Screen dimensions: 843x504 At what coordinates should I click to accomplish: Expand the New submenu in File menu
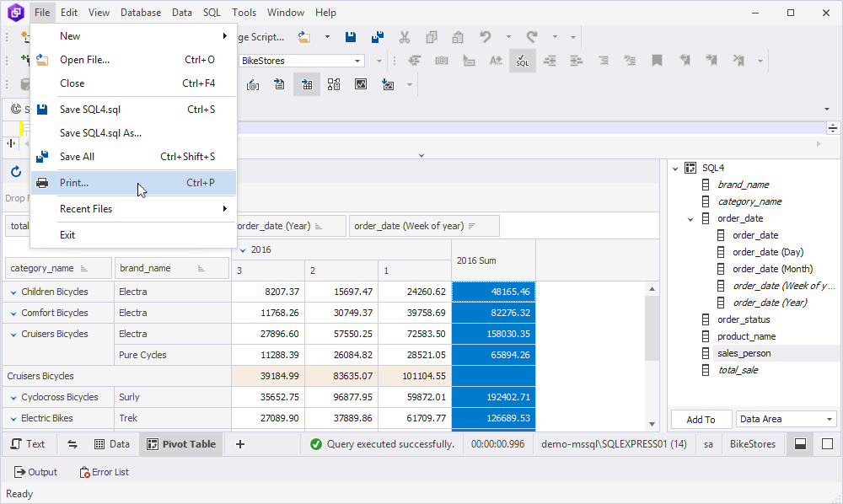coord(133,36)
